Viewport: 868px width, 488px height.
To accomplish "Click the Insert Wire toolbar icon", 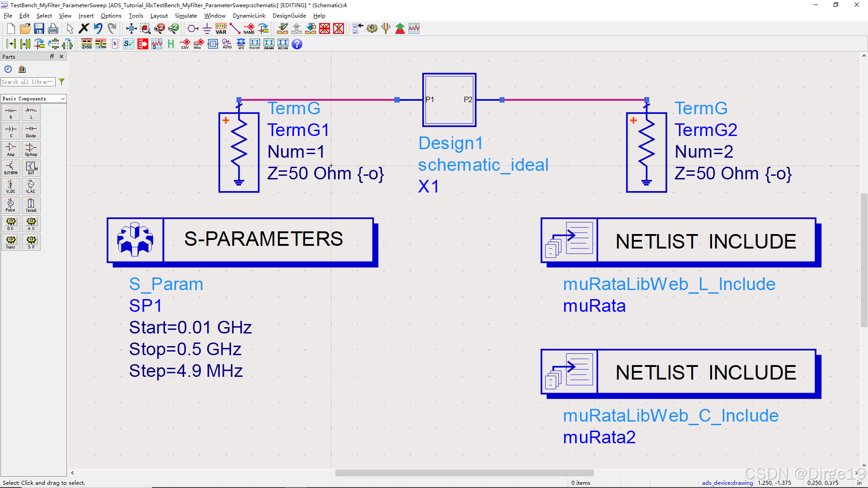I will click(235, 28).
